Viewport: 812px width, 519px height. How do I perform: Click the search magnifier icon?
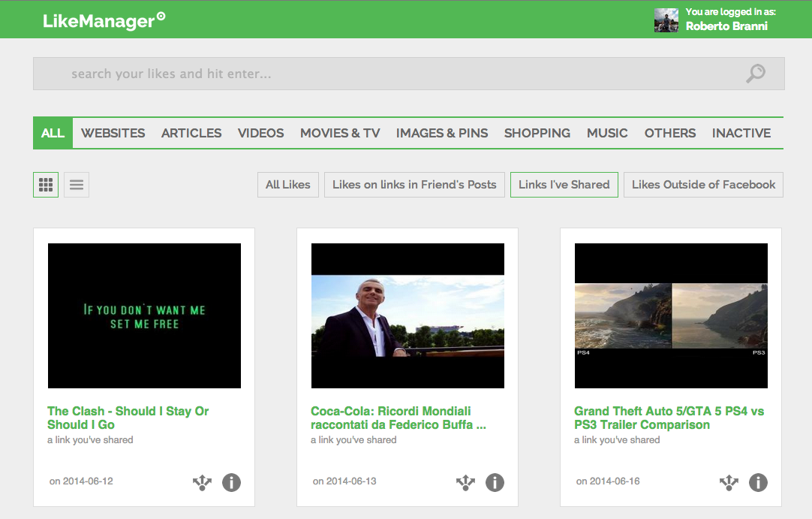point(756,73)
